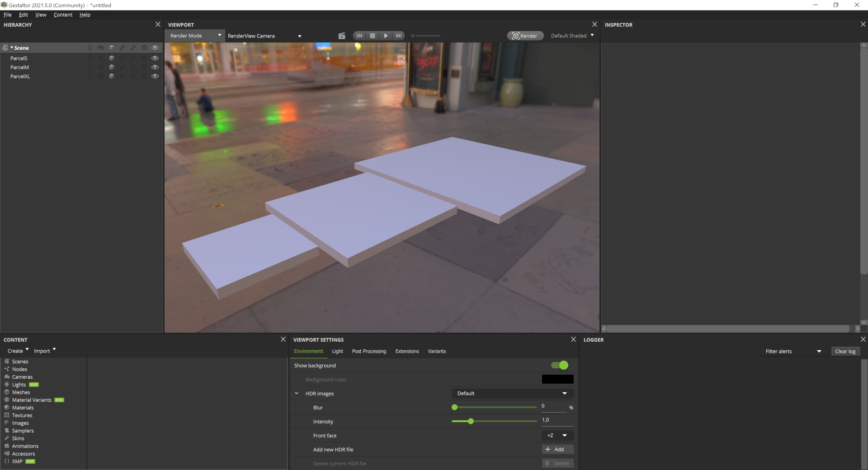Image resolution: width=868 pixels, height=470 pixels.
Task: Skip to animation start in viewport
Action: (x=359, y=36)
